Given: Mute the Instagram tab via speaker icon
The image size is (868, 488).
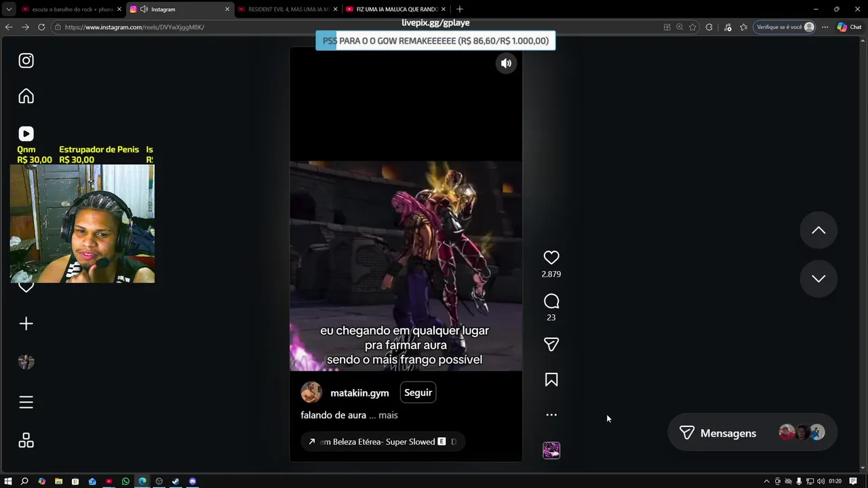Looking at the screenshot, I should coord(144,9).
